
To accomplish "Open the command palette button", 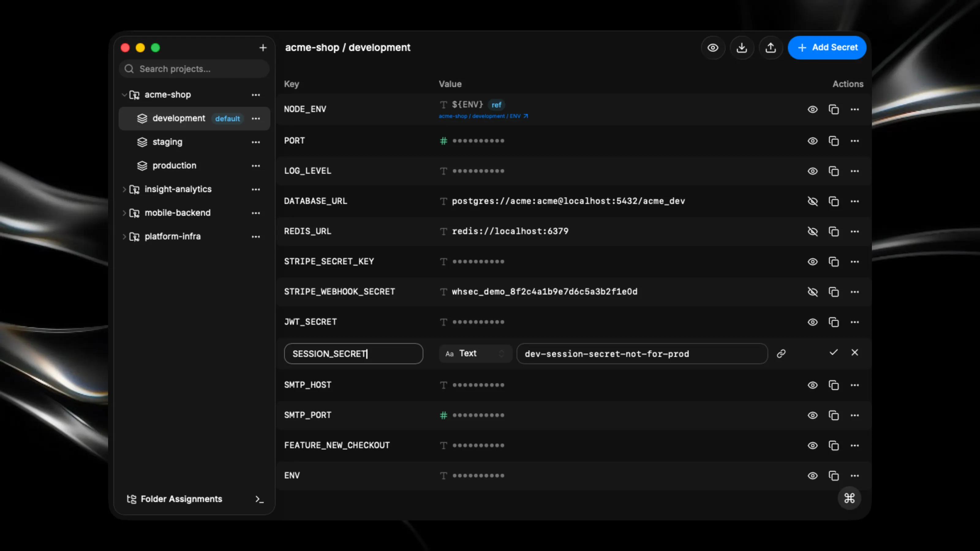I will [849, 498].
